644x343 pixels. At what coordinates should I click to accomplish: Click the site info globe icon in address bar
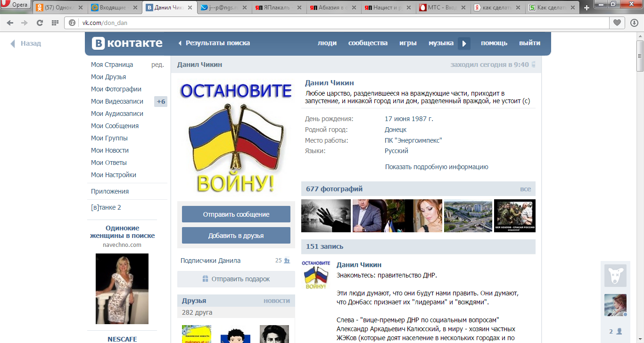point(73,23)
